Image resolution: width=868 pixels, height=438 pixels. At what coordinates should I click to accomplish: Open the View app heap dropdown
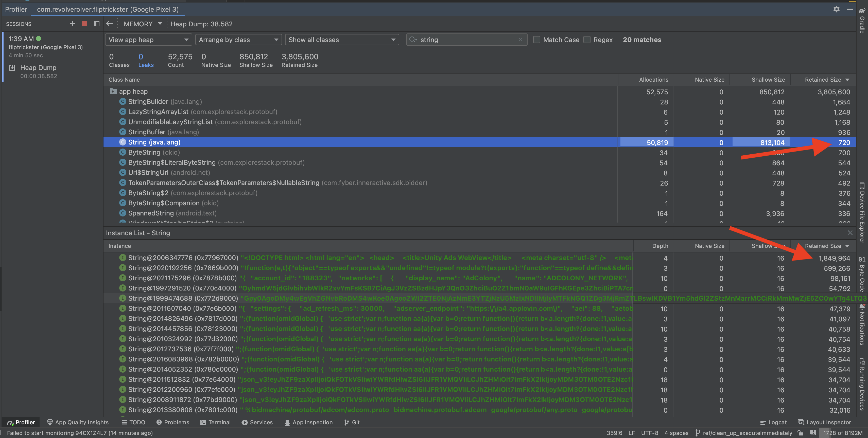pos(148,40)
